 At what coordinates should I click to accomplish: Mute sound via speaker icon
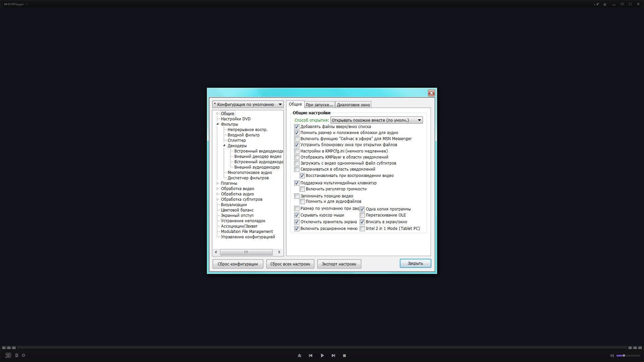pos(612,356)
